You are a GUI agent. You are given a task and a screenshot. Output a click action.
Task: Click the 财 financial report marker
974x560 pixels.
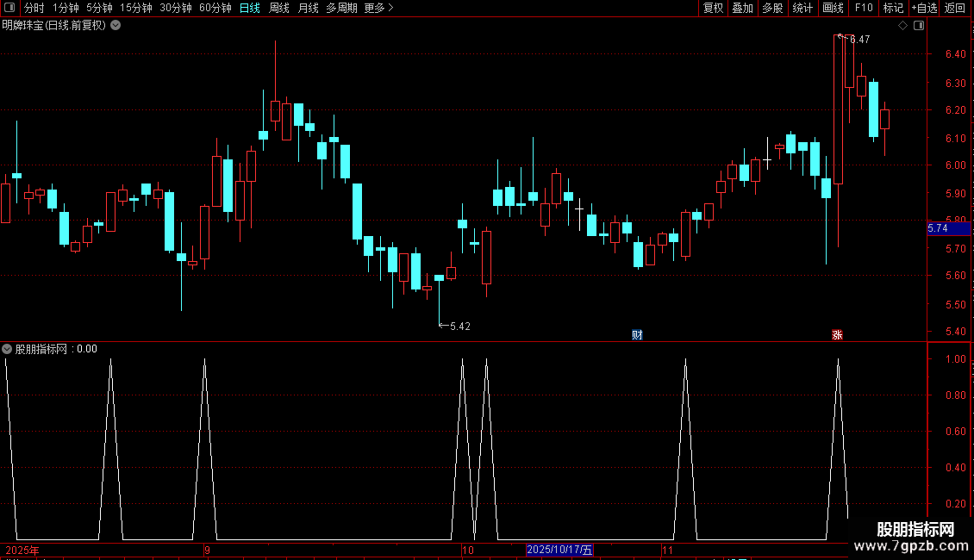click(637, 334)
